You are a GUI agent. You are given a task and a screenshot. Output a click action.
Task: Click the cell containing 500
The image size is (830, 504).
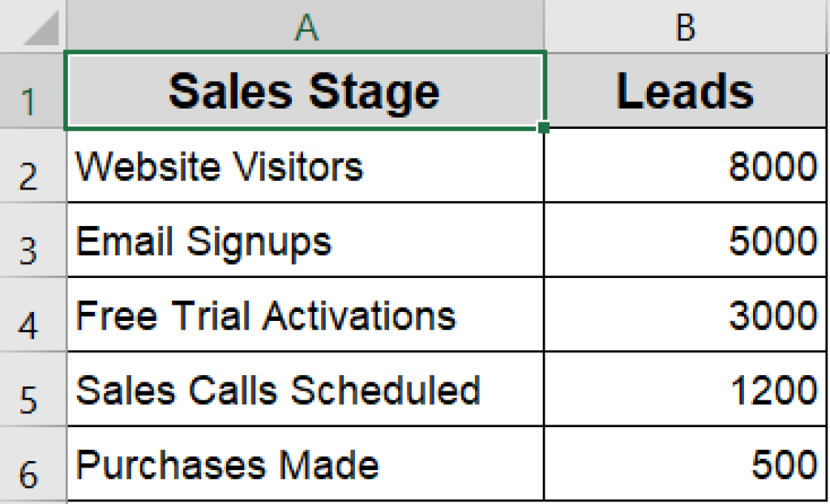686,462
